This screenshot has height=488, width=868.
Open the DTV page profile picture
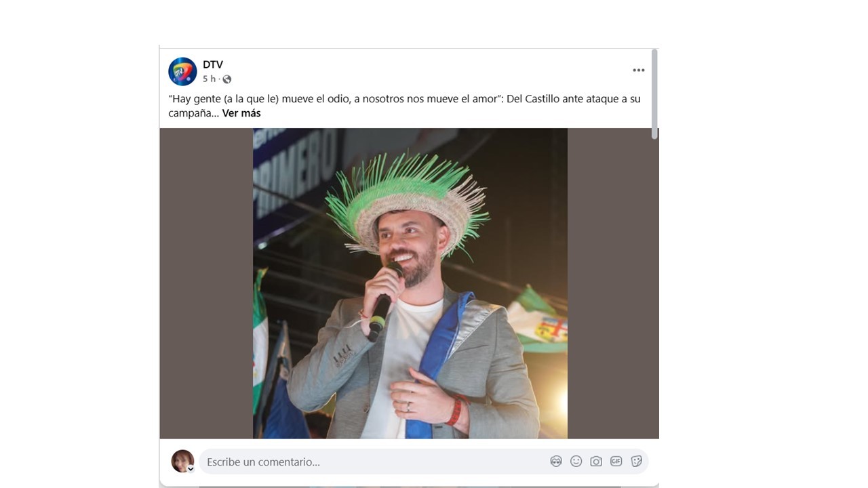click(x=182, y=71)
